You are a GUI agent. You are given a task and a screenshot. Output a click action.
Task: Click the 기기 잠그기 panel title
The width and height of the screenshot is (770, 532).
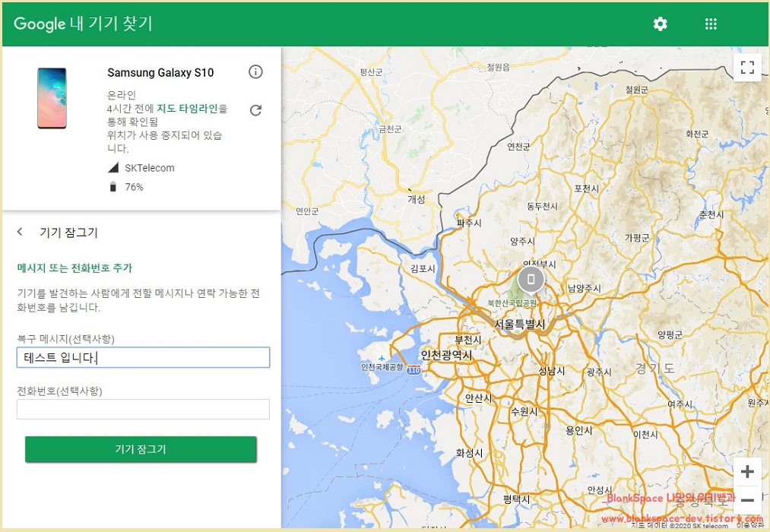(68, 232)
